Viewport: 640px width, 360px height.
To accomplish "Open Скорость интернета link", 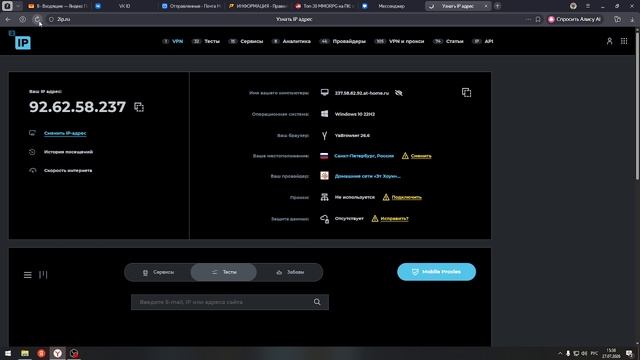I will coord(68,171).
